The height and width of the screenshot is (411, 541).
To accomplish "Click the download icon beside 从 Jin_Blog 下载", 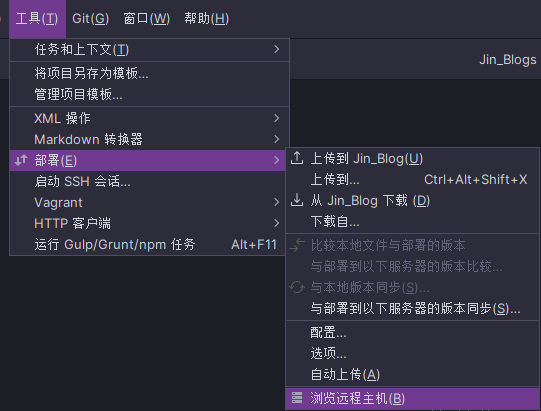I will 297,200.
